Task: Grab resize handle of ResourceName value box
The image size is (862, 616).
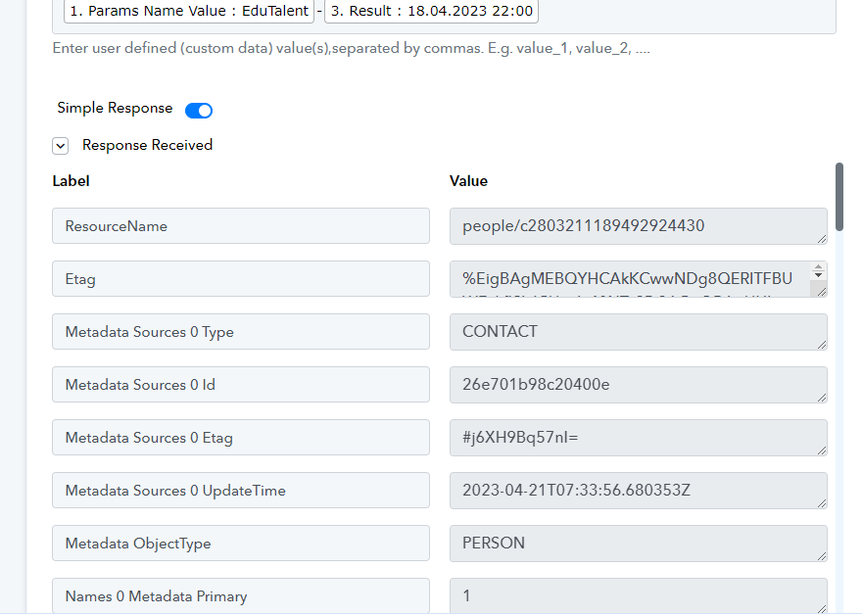Action: (x=821, y=237)
